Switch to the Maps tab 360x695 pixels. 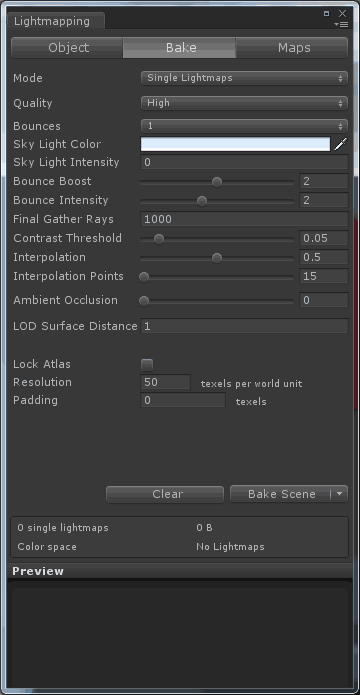pyautogui.click(x=292, y=48)
